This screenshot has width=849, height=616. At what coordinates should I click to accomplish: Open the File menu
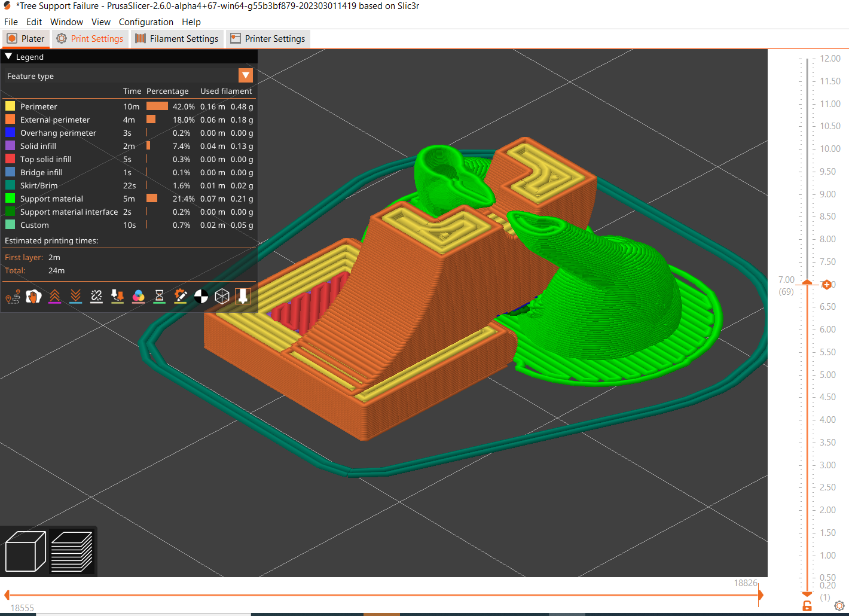pos(11,22)
